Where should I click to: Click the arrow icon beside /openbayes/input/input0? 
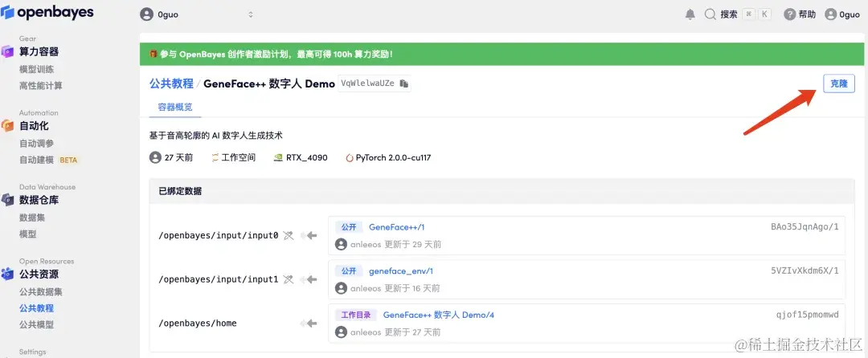coord(309,235)
